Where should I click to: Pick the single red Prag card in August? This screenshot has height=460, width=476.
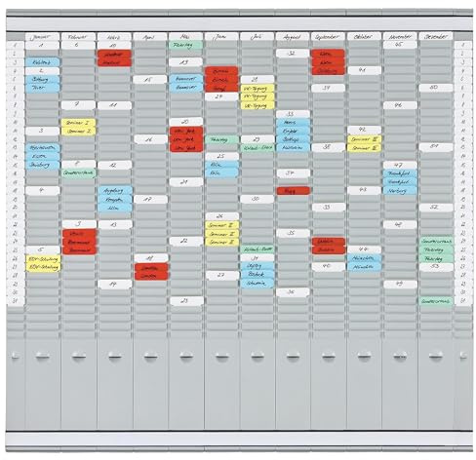pyautogui.click(x=293, y=191)
